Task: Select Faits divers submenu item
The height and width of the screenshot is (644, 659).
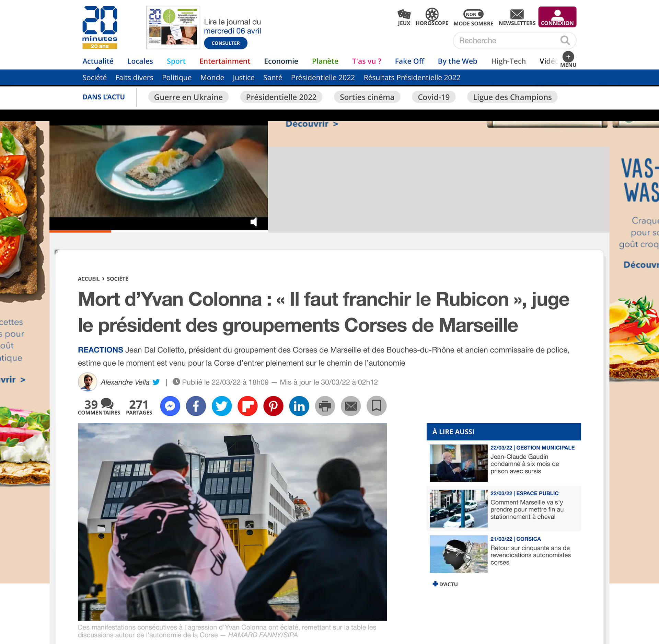Action: (x=134, y=78)
